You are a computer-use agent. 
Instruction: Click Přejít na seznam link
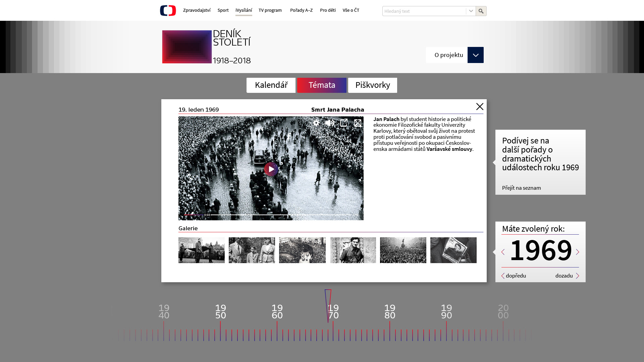click(521, 188)
